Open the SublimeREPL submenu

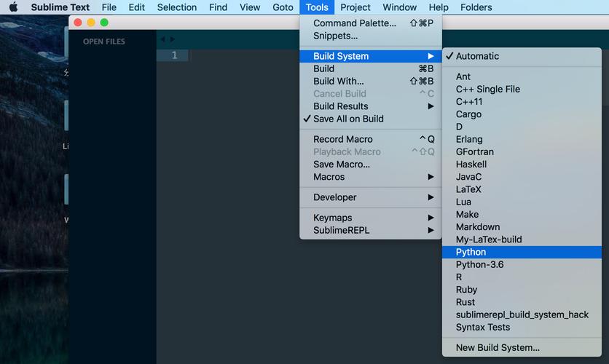click(371, 230)
